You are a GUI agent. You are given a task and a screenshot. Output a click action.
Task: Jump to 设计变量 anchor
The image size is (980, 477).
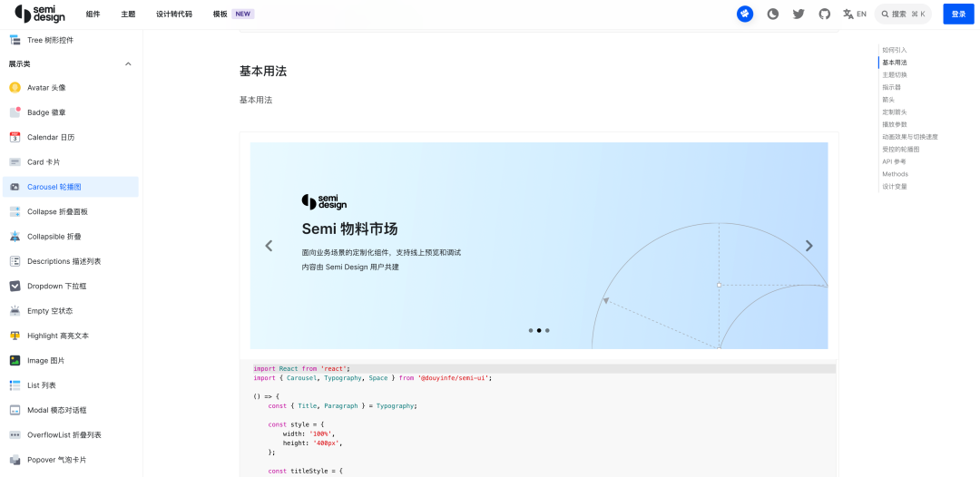pos(895,186)
